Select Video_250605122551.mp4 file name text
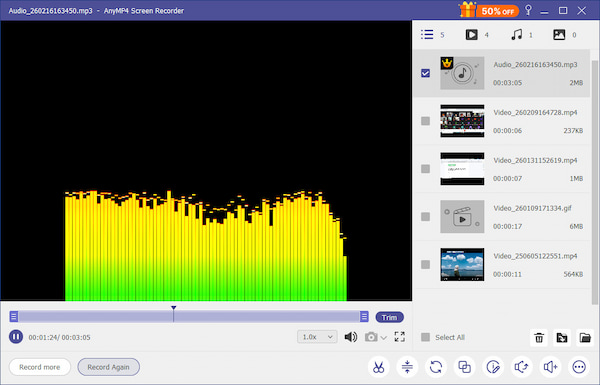 coord(535,256)
